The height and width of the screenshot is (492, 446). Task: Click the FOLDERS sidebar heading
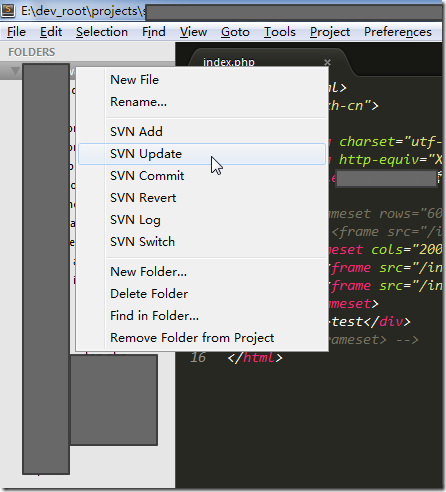click(x=32, y=52)
